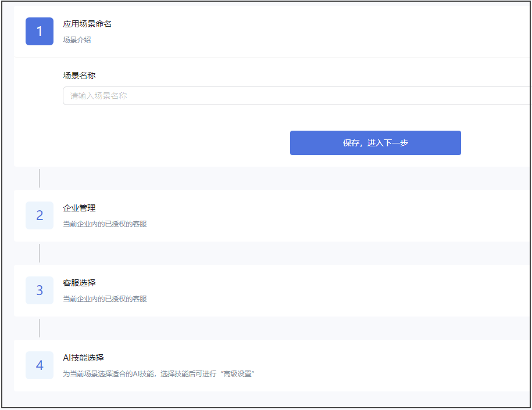Click the step 2 number badge
This screenshot has height=410, width=532.
(x=40, y=215)
